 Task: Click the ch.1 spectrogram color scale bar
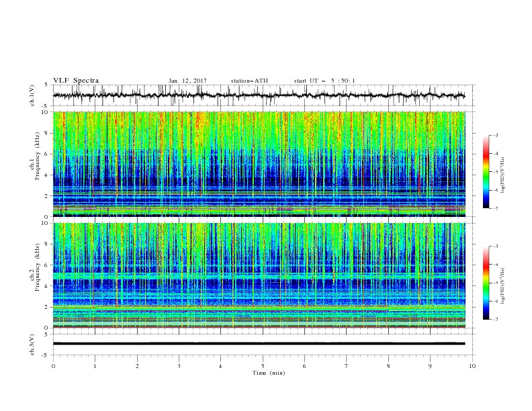click(x=486, y=172)
